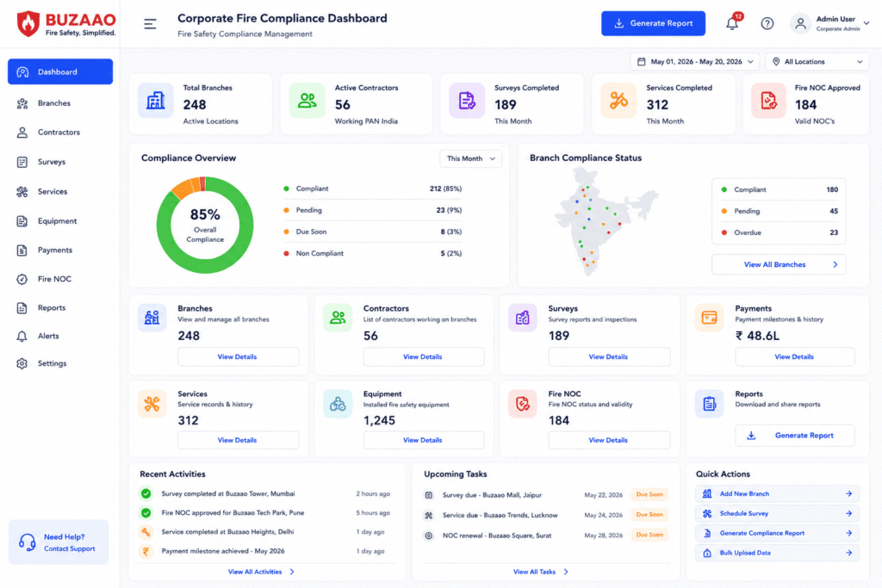Click the blue Generate Report button

(x=653, y=23)
